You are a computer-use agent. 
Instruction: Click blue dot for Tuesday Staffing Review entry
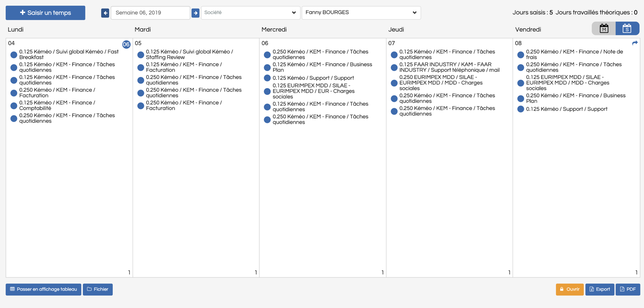pyautogui.click(x=140, y=55)
